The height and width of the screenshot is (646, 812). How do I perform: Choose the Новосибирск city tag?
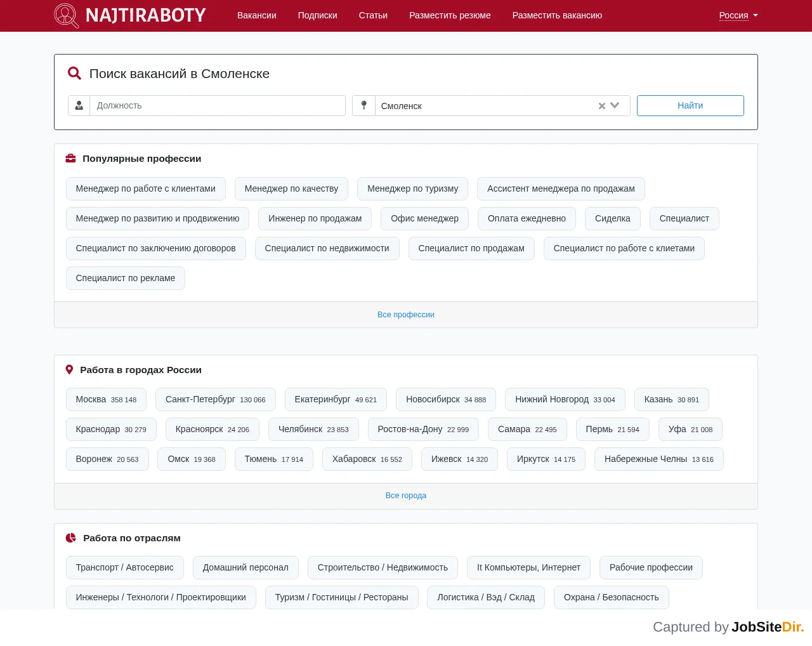pos(446,399)
